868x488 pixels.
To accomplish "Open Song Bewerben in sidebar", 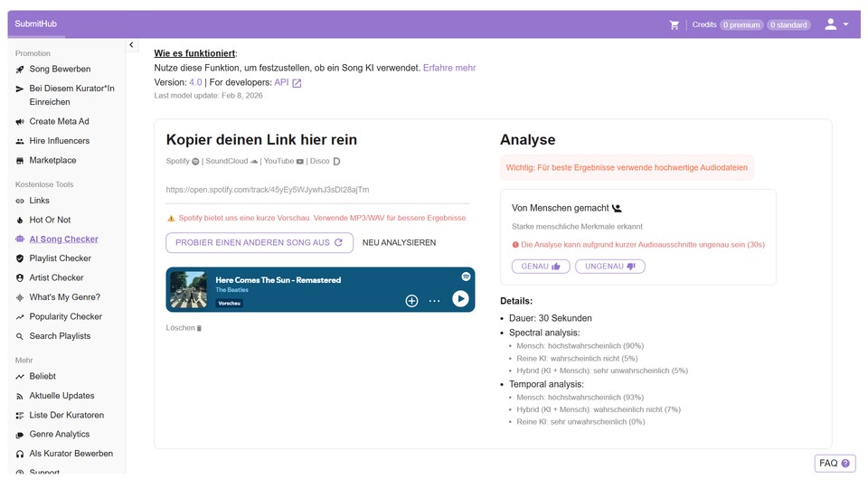I will point(60,70).
